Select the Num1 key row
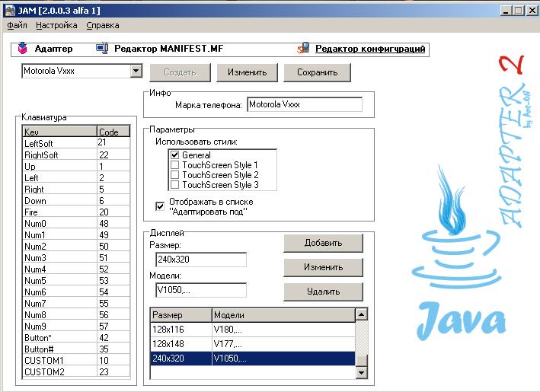 click(x=76, y=234)
